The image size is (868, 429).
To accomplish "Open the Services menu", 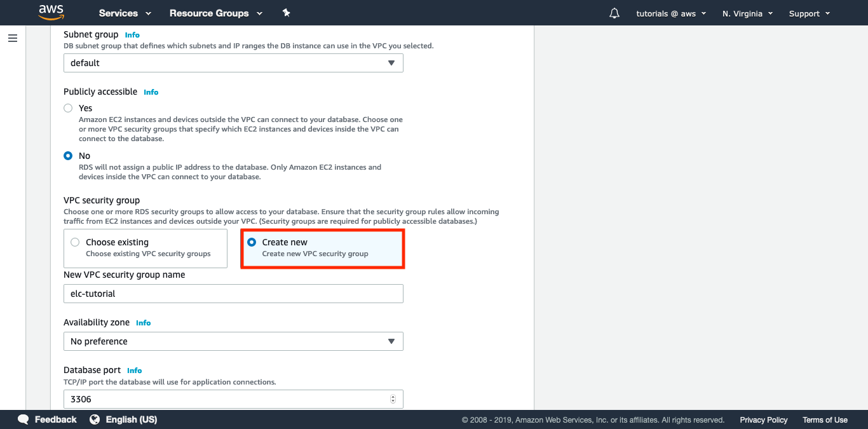I will 125,13.
